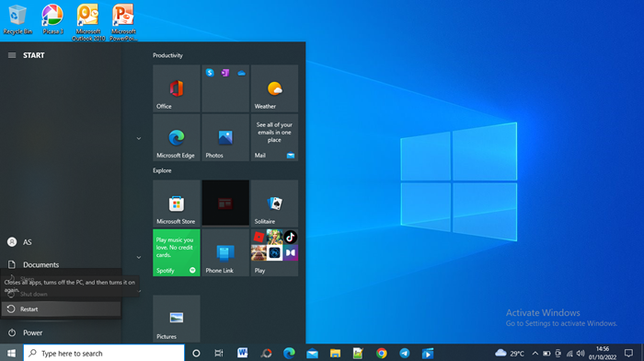Click the Type here to search box

tap(104, 353)
